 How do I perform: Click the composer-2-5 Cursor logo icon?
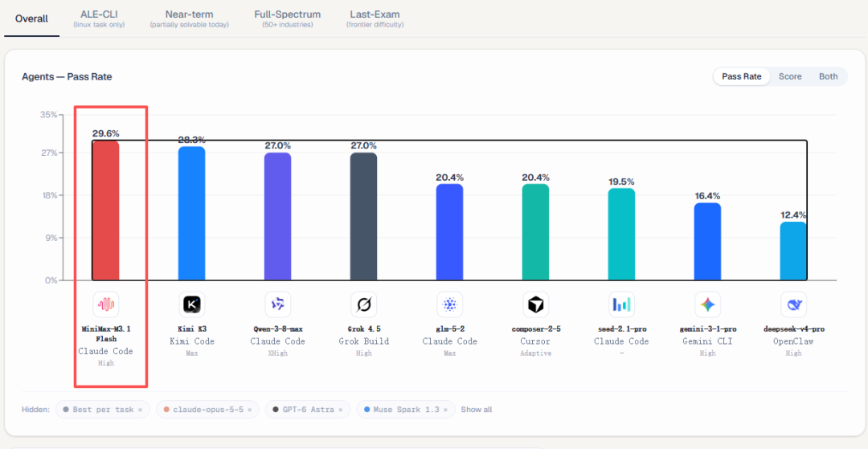536,304
